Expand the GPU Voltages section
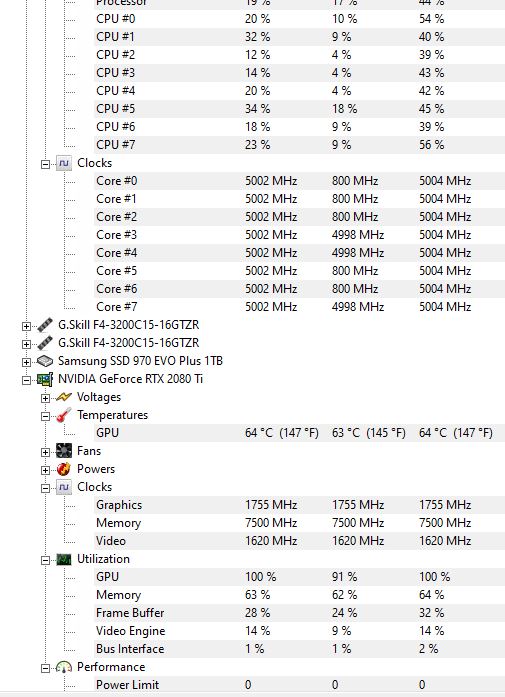The height and width of the screenshot is (697, 505). coord(45,398)
